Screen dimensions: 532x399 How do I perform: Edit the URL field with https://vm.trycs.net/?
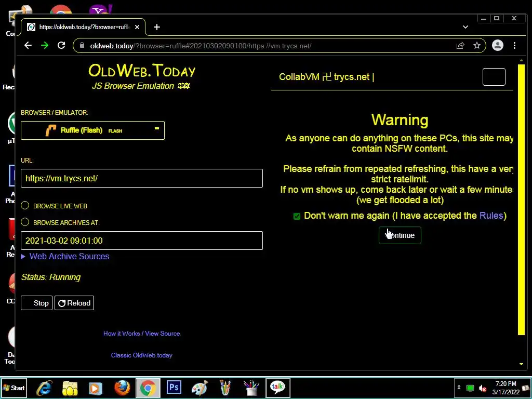click(x=142, y=178)
